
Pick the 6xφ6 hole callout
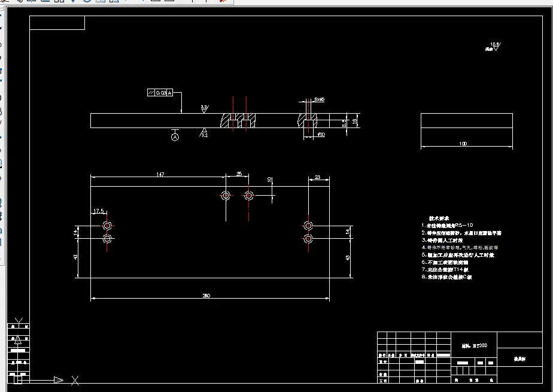pyautogui.click(x=319, y=99)
